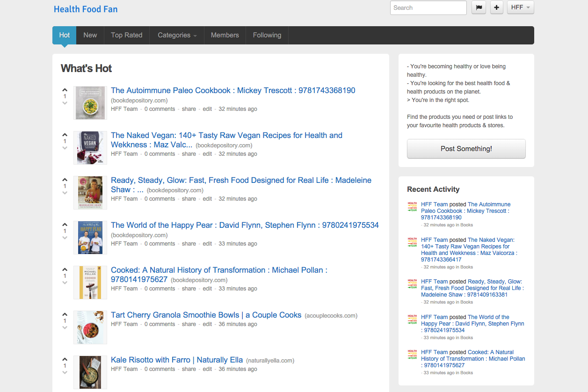The image size is (588, 392).
Task: Click edit under The Naked Vegan post
Action: tap(207, 154)
